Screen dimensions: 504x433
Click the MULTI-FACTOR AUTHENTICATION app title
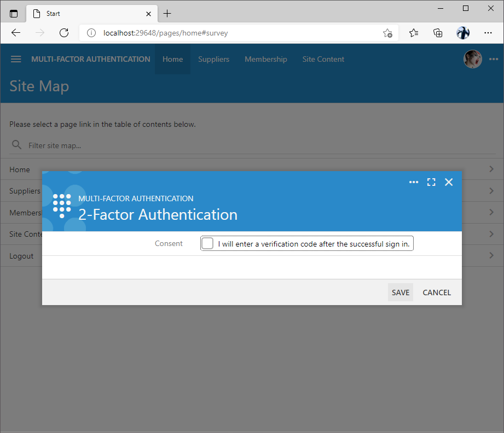(91, 59)
